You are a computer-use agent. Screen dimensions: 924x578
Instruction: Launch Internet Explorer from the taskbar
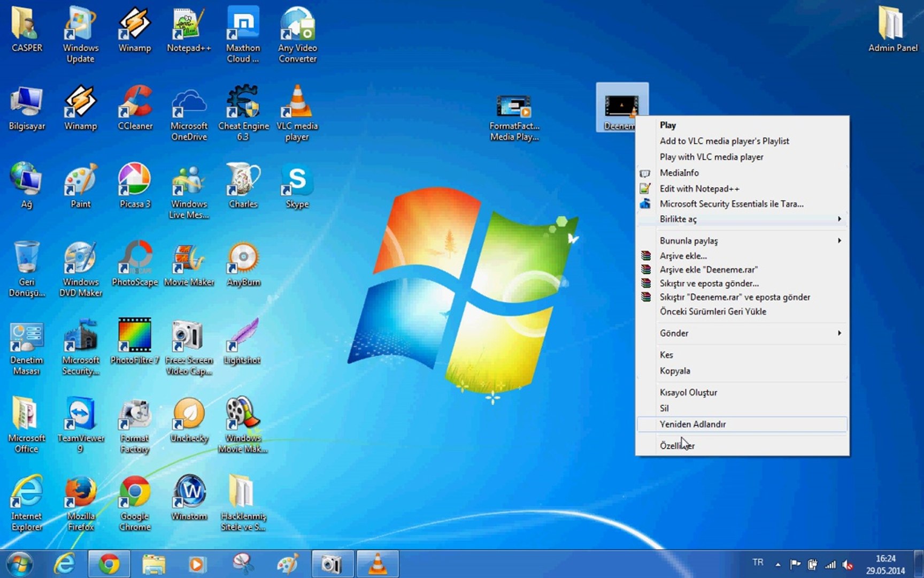tap(65, 564)
